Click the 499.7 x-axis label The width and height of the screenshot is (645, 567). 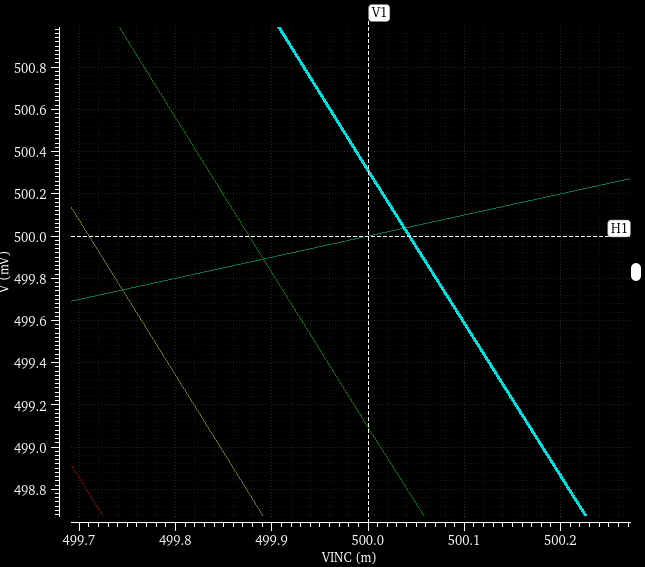pos(79,540)
